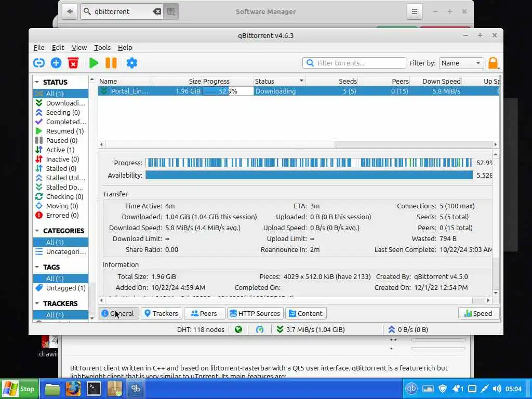This screenshot has width=532, height=399.
Task: Select the Stalled Downloading status filter
Action: 61,187
